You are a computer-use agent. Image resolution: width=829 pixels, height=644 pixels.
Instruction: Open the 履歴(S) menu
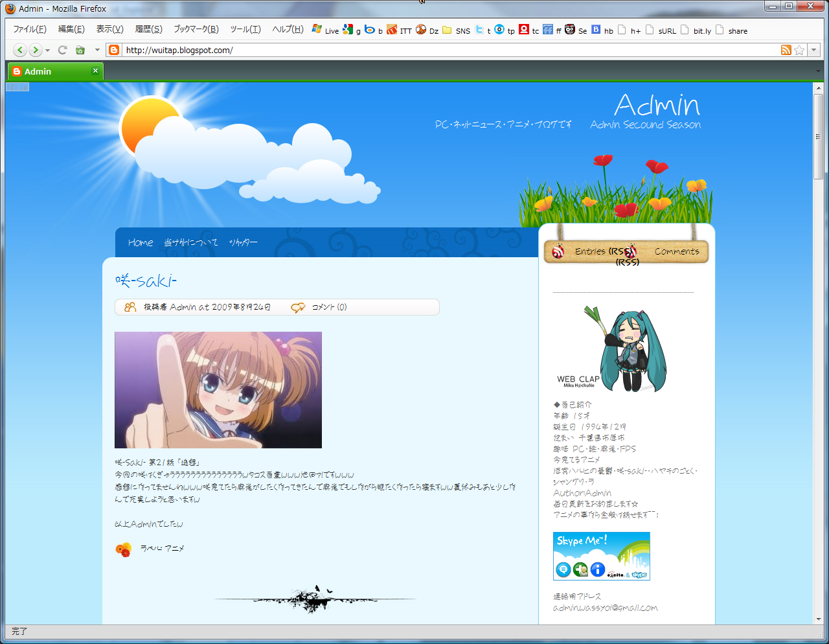148,29
